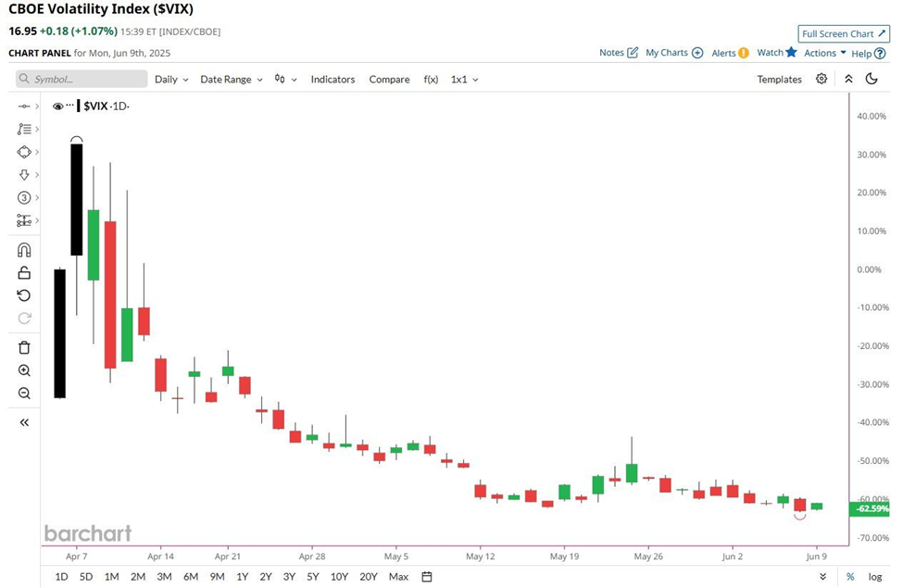Open the Notes editor
The width and height of the screenshot is (903, 588).
619,53
